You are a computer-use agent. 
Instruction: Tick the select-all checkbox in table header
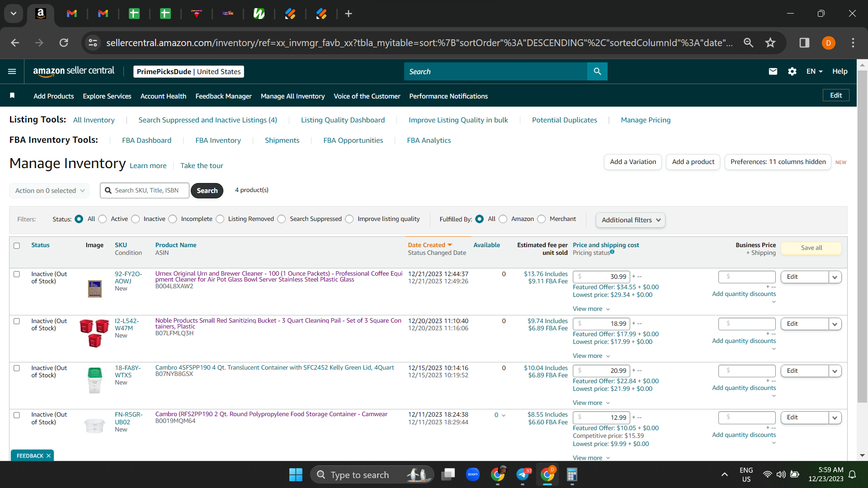[x=17, y=246]
